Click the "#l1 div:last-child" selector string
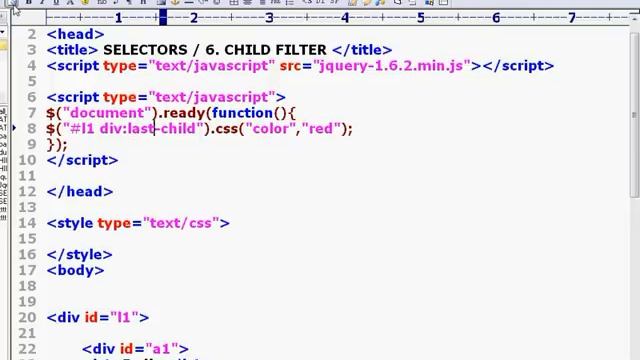The width and height of the screenshot is (640, 360). pyautogui.click(x=133, y=129)
